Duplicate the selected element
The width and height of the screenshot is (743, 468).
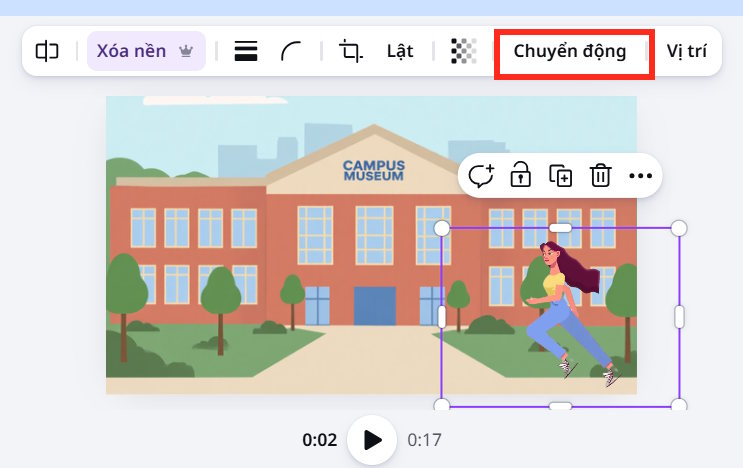[561, 176]
